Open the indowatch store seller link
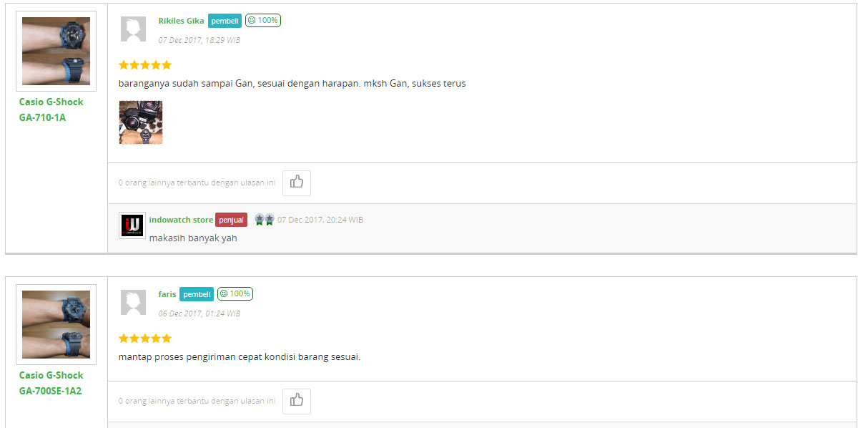Viewport: 868px width, 428px height. (181, 220)
